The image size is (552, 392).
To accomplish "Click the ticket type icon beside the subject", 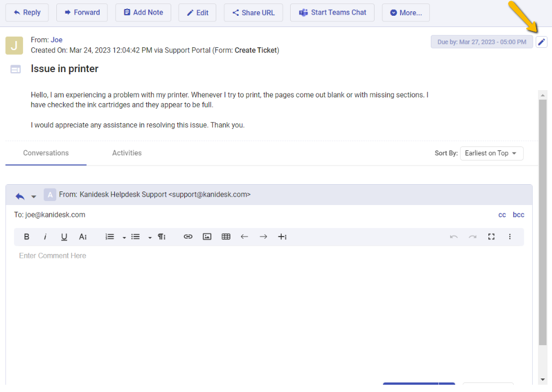I will (16, 69).
